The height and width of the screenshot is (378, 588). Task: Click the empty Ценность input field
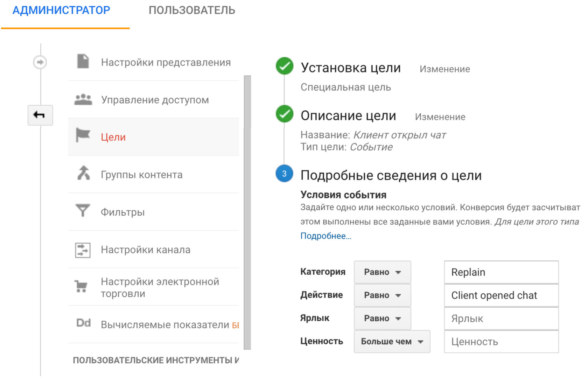501,341
